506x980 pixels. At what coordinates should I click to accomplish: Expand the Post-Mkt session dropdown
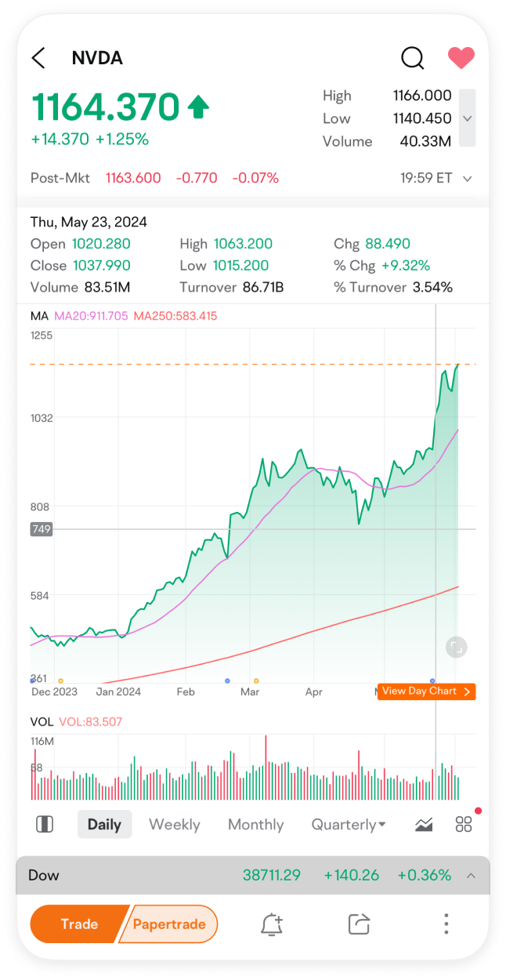(468, 179)
